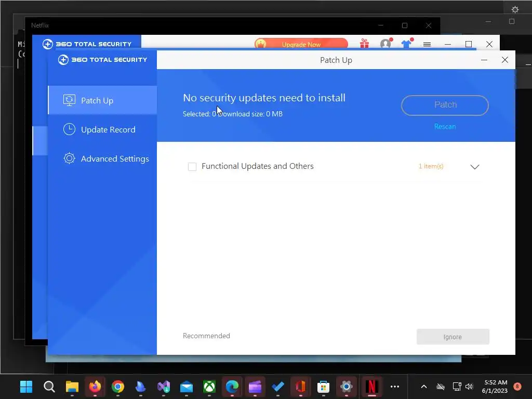
Task: Click the Rescan link
Action: pyautogui.click(x=445, y=127)
